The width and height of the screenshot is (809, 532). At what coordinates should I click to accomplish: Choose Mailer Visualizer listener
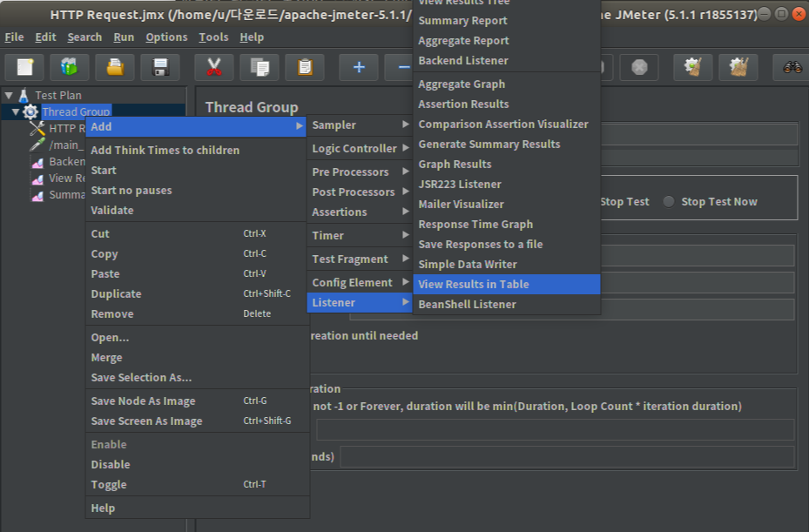tap(507, 205)
